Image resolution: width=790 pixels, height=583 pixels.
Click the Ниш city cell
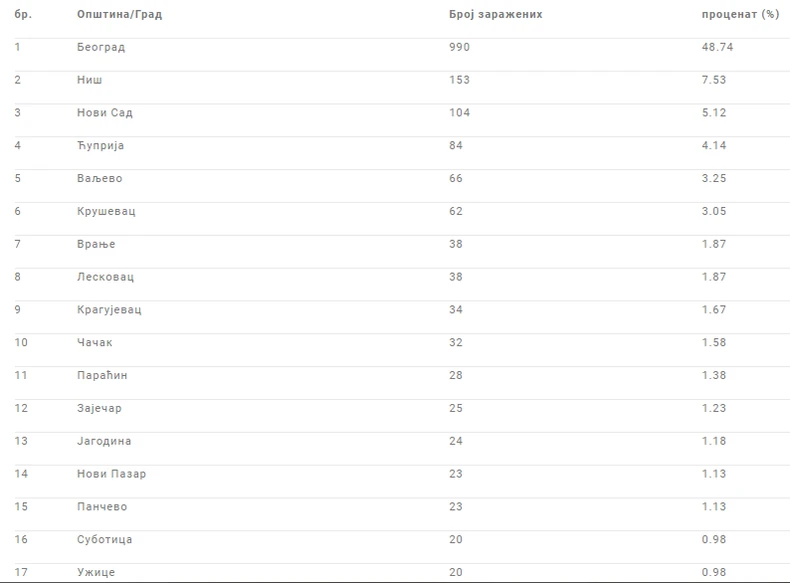click(89, 80)
